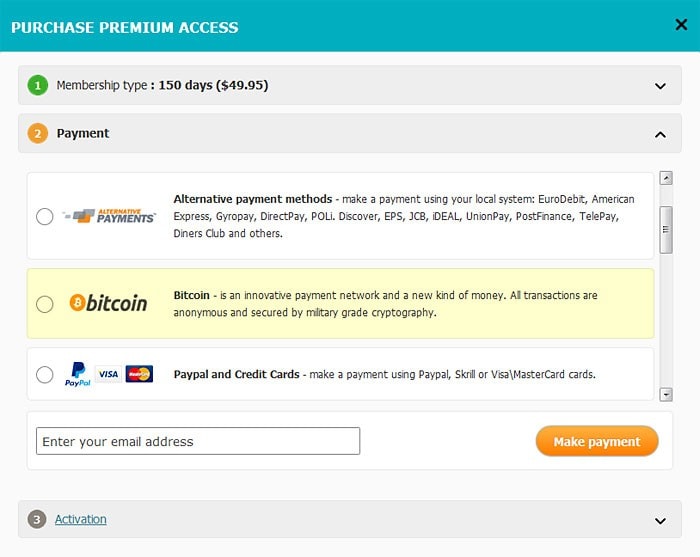Click the green step 1 number badge
Screen dimensions: 700x557
38,85
